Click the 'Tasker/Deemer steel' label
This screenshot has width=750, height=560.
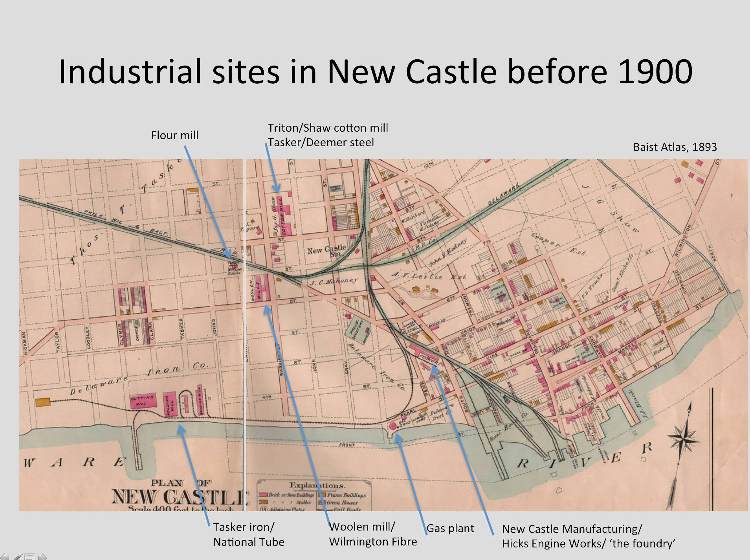(x=321, y=142)
